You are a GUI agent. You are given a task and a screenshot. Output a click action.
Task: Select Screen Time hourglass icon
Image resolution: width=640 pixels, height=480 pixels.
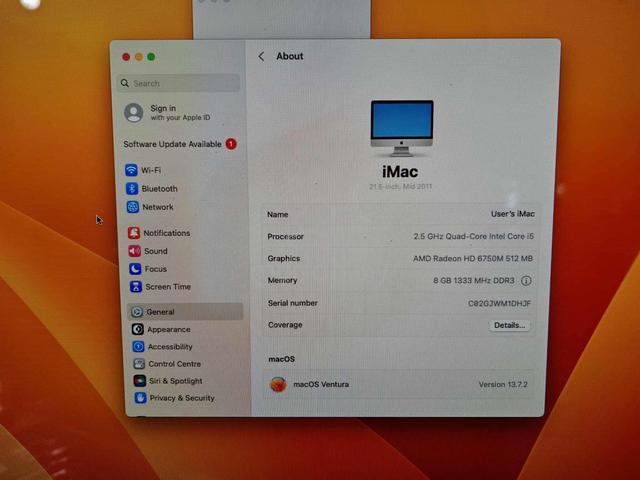coord(136,287)
